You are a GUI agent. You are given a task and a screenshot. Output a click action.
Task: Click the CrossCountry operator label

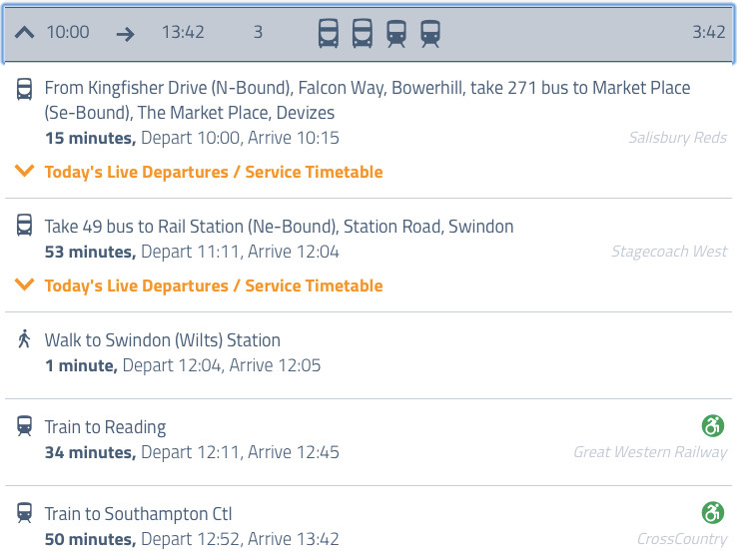pos(682,539)
